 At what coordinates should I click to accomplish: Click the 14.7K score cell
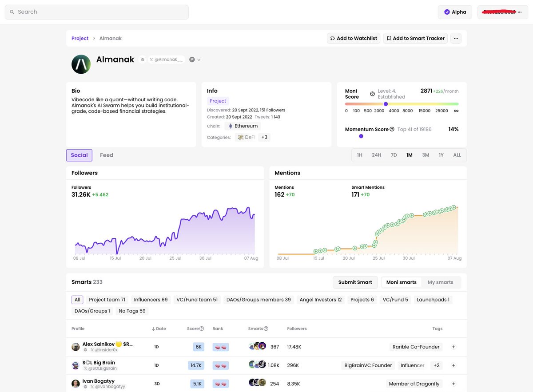click(x=196, y=365)
